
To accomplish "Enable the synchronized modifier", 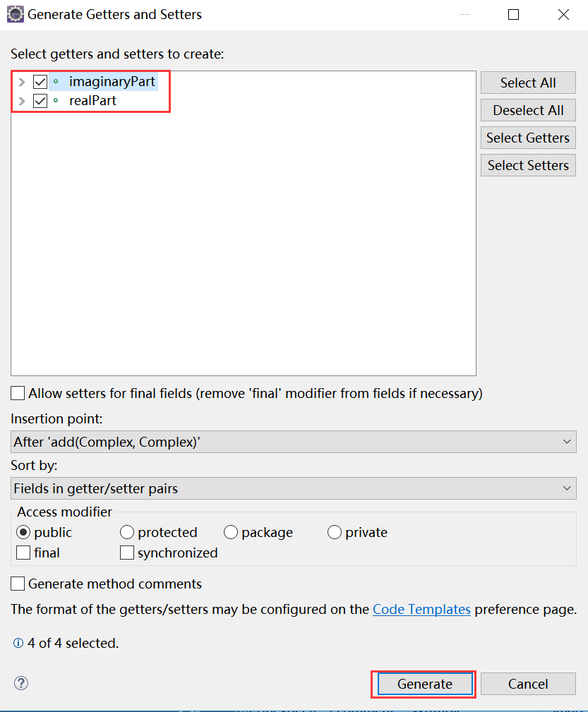I will click(127, 553).
